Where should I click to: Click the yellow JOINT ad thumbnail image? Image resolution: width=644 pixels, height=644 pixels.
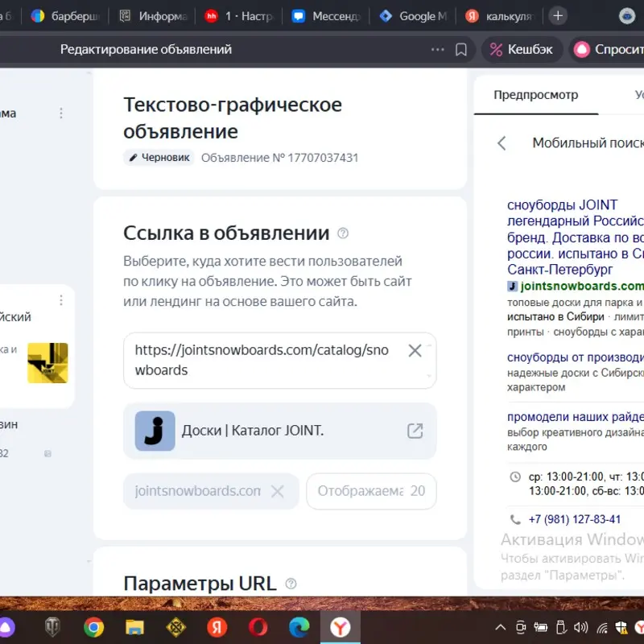(x=47, y=363)
